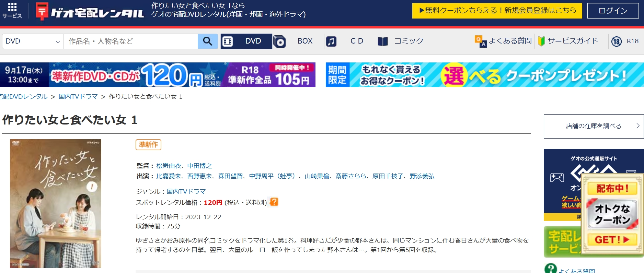Click the 作品名・人物名など search field
This screenshot has width=644, height=273.
click(131, 41)
